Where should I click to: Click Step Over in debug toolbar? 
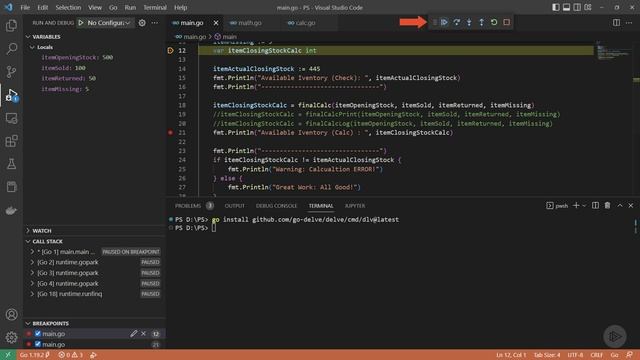point(457,22)
